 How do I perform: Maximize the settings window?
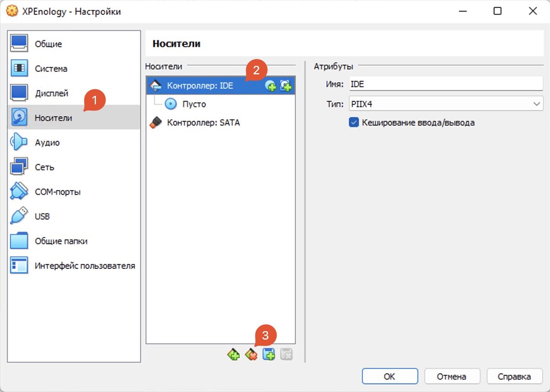click(x=497, y=11)
